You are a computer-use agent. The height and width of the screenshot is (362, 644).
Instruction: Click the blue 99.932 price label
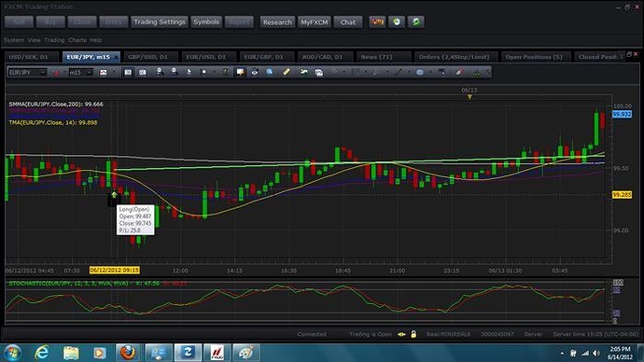pos(622,114)
